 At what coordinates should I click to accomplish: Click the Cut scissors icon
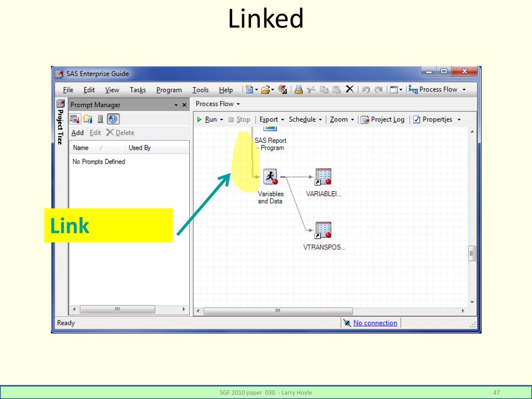[311, 89]
